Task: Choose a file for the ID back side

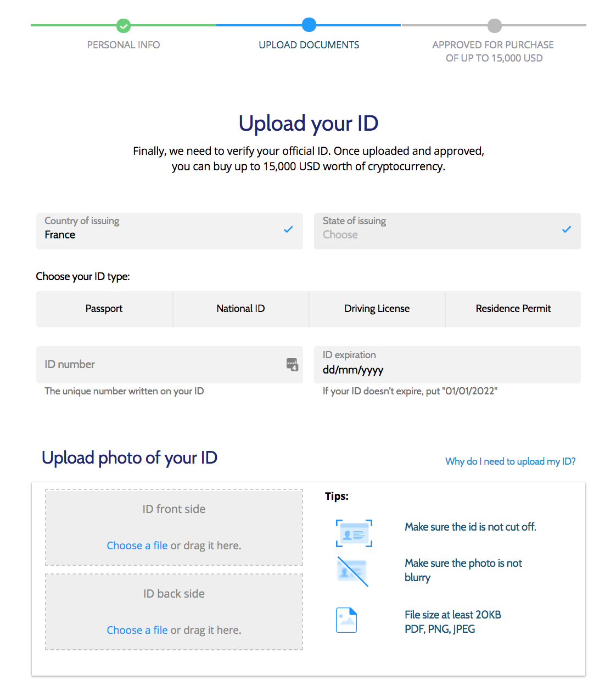Action: (x=137, y=630)
